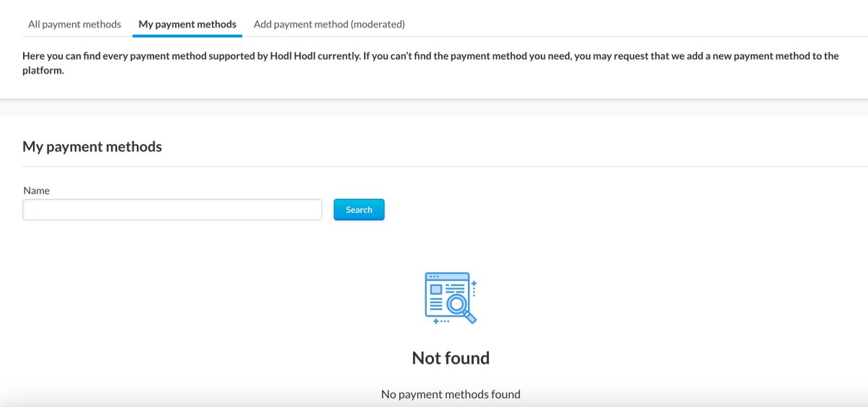868x407 pixels.
Task: Click the Name search input field
Action: click(x=172, y=210)
